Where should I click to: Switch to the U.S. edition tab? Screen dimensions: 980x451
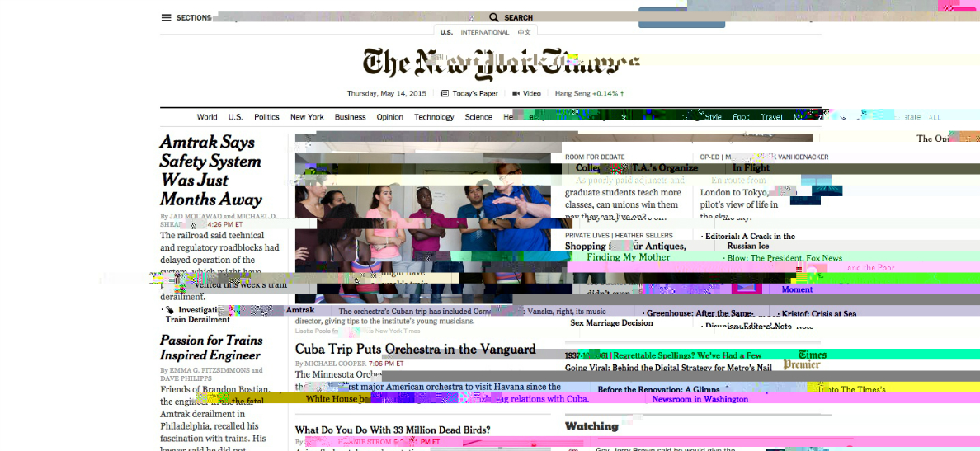click(x=446, y=32)
